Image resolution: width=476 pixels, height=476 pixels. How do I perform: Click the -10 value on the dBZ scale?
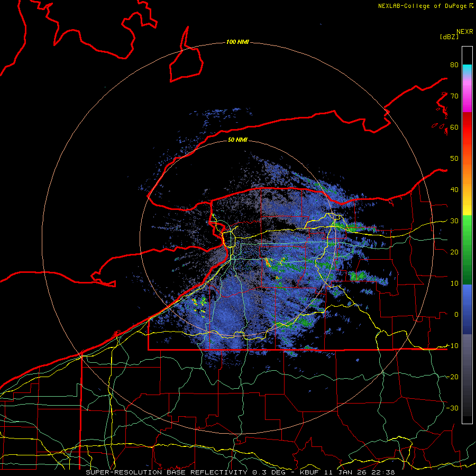point(452,346)
